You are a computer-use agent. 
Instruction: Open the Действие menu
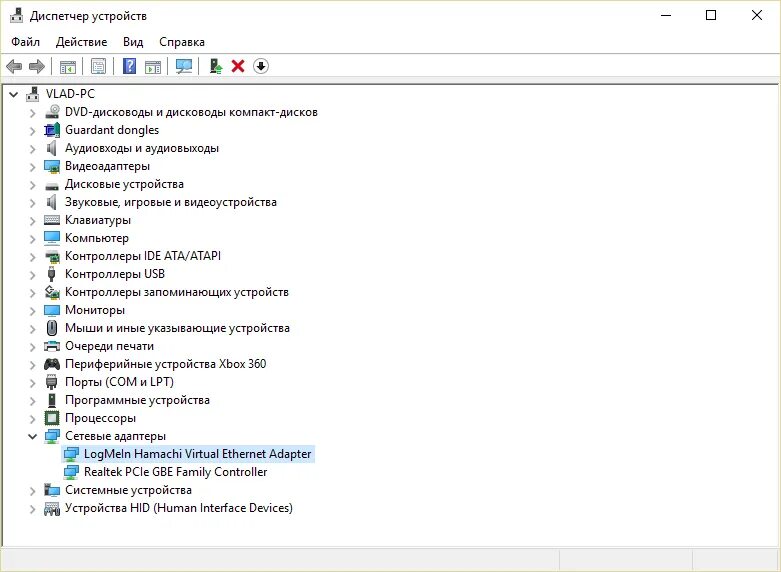point(81,42)
